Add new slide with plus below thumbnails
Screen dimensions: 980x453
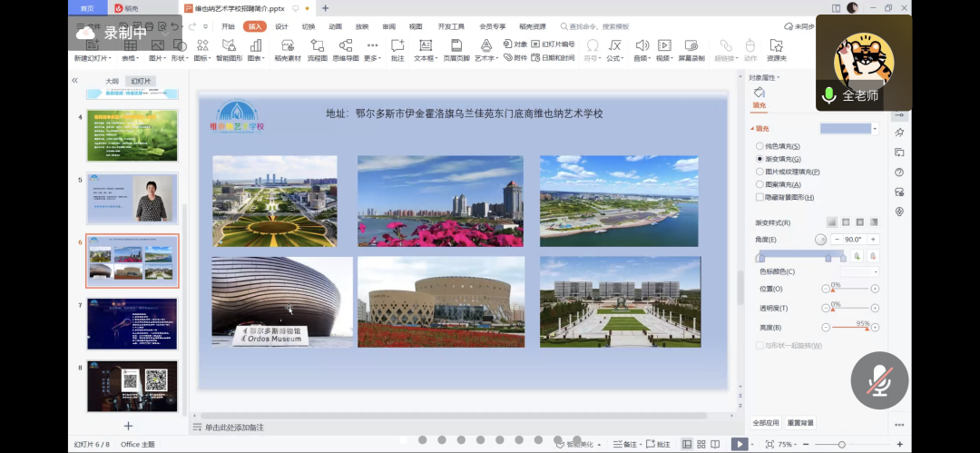128,426
